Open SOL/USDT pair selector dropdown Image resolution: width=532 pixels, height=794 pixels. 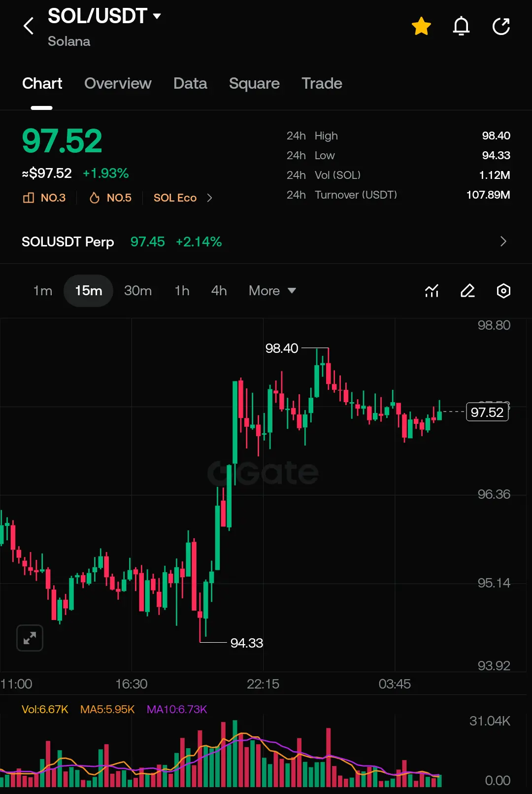point(104,16)
